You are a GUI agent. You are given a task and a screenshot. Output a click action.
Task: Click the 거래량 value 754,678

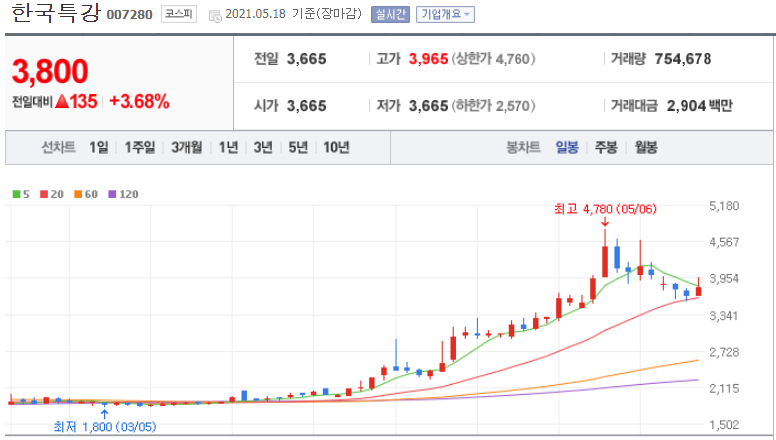pos(682,59)
